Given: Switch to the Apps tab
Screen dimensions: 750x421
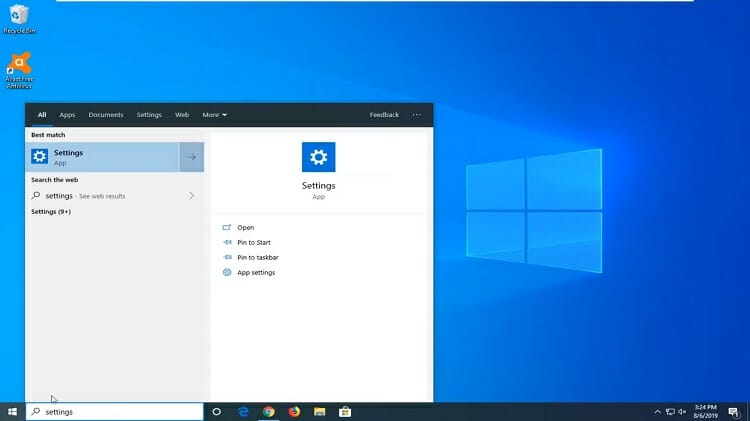Looking at the screenshot, I should 67,115.
